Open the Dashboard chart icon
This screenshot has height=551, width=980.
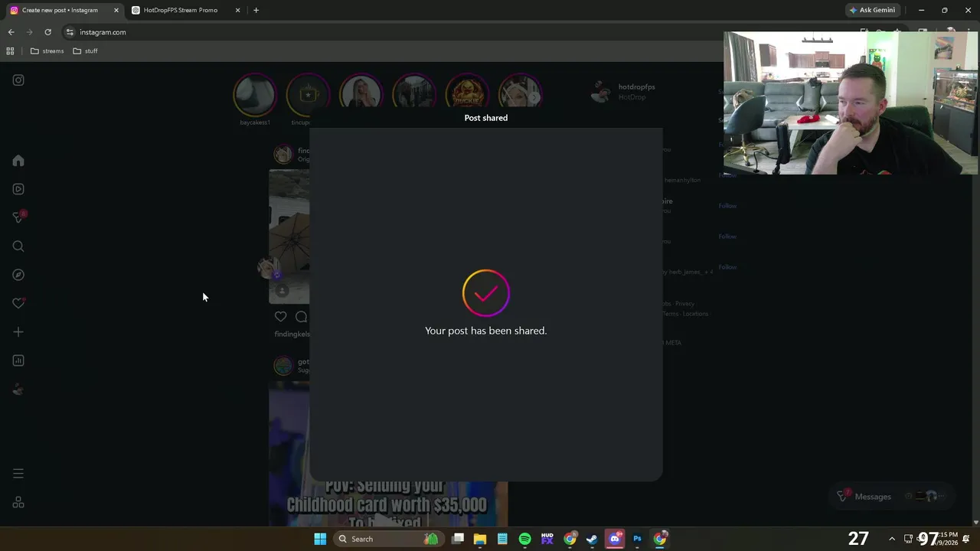point(18,360)
